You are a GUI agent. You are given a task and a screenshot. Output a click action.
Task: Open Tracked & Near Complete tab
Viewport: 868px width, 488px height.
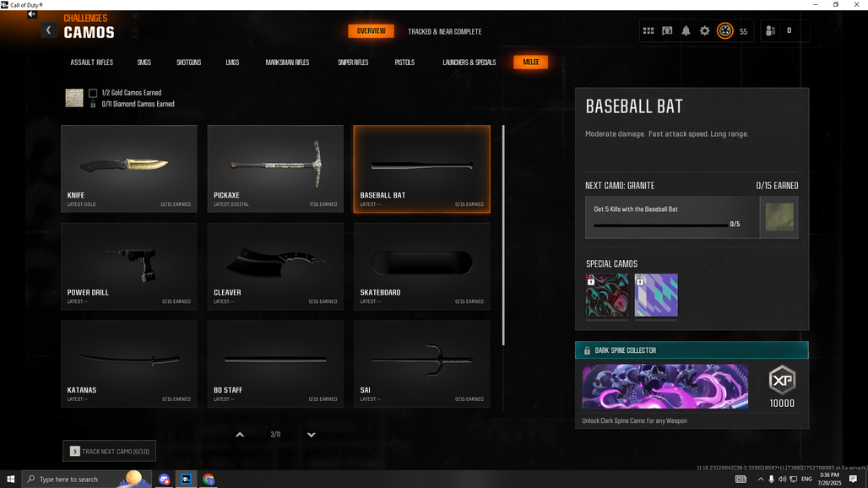pos(444,31)
